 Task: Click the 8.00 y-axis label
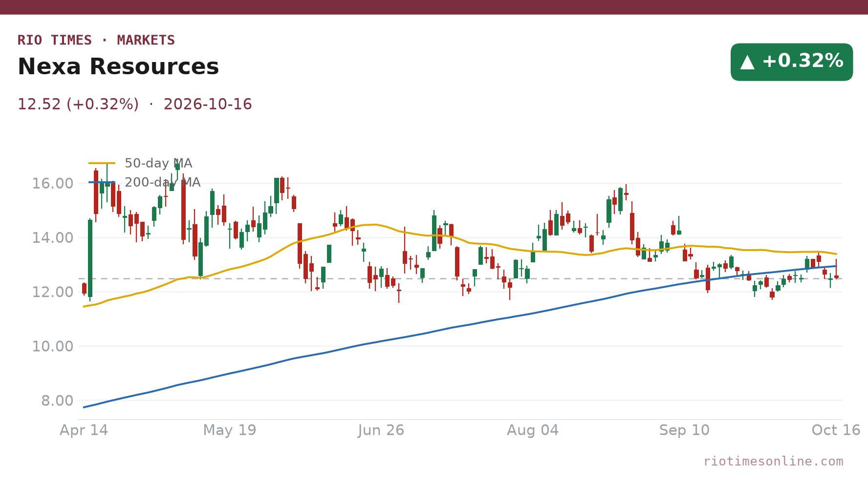click(57, 401)
